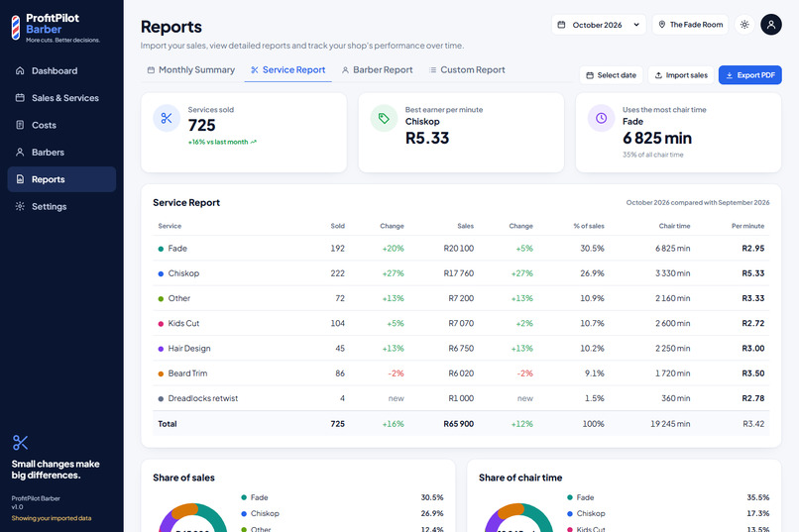The image size is (799, 532).
Task: Click Hair Design share 10.2%
Action: (592, 348)
